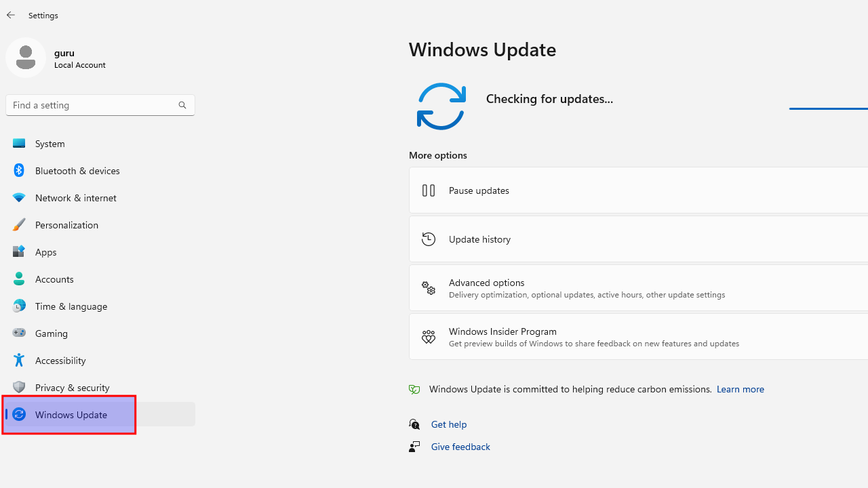This screenshot has height=488, width=868.
Task: Open Update history
Action: 638,239
